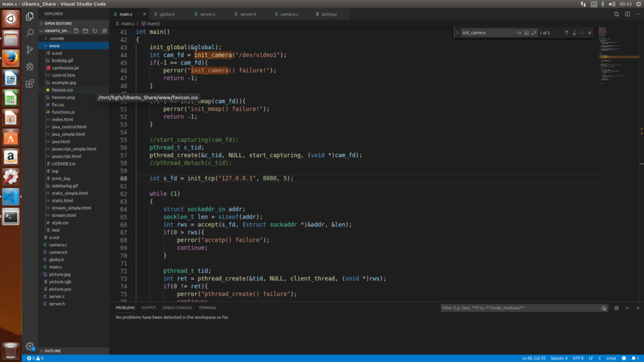Viewport: 644px width, 362px height.
Task: Click the New File icon in Explorer
Action: click(77, 30)
